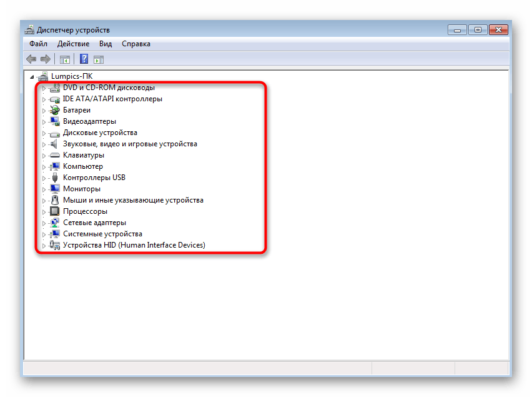Click the Device Manager title bar icon

(29, 30)
